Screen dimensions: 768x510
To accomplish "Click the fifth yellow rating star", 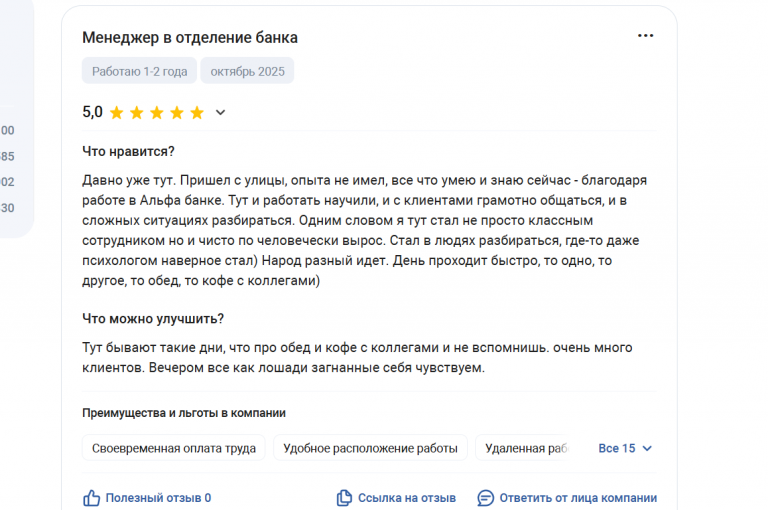I will (x=197, y=113).
